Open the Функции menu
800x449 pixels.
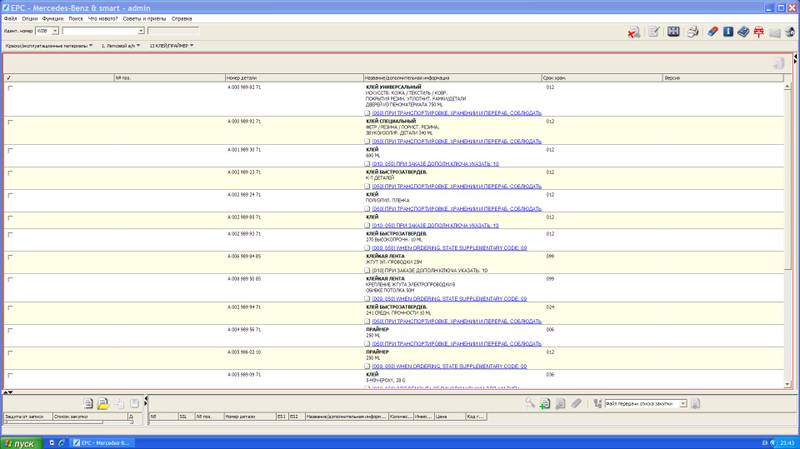pyautogui.click(x=53, y=18)
